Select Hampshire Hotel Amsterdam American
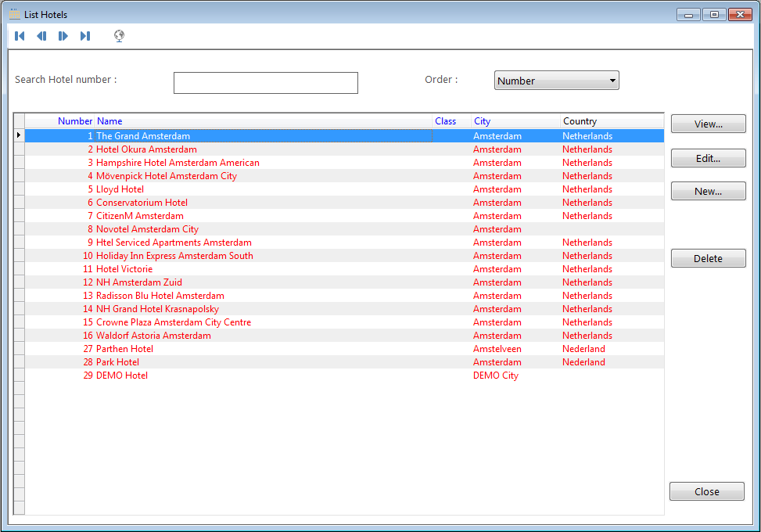The image size is (761, 532). click(x=344, y=163)
